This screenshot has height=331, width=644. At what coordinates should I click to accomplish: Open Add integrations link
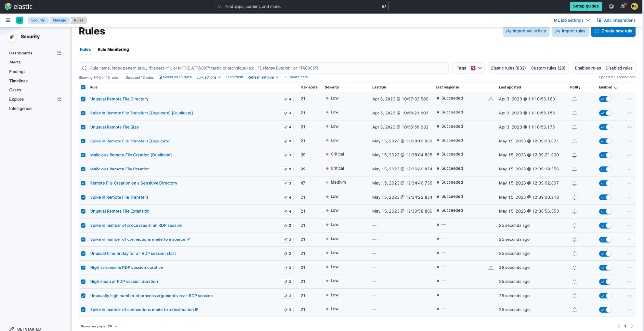(x=616, y=20)
